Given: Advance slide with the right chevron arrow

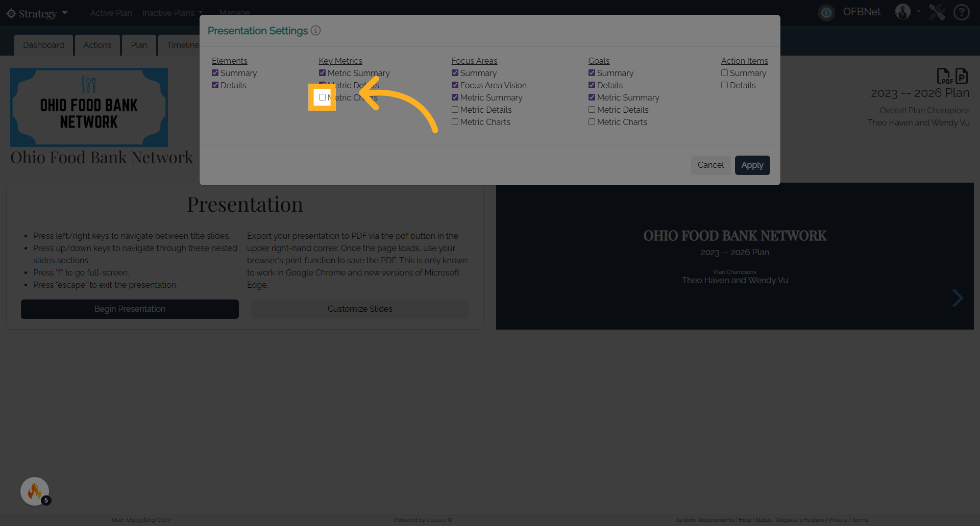Looking at the screenshot, I should coord(958,298).
